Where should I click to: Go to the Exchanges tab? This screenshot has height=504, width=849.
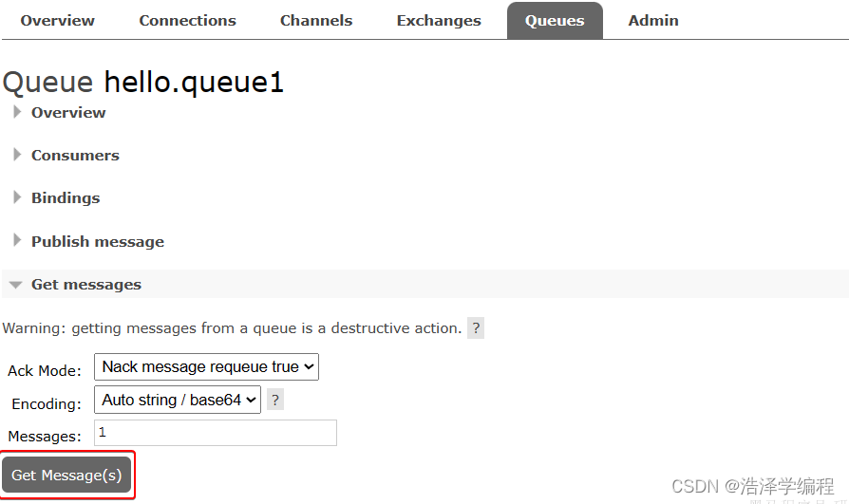point(439,21)
